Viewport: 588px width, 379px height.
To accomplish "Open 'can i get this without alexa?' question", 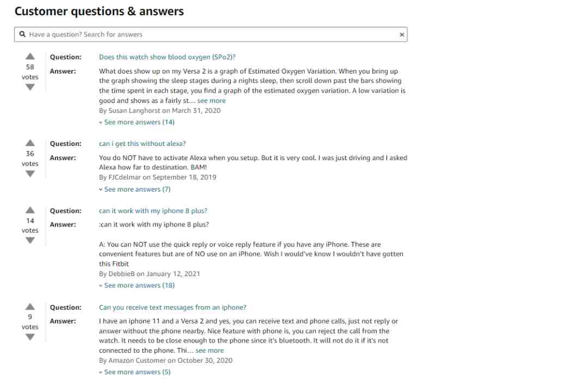I will (x=143, y=144).
